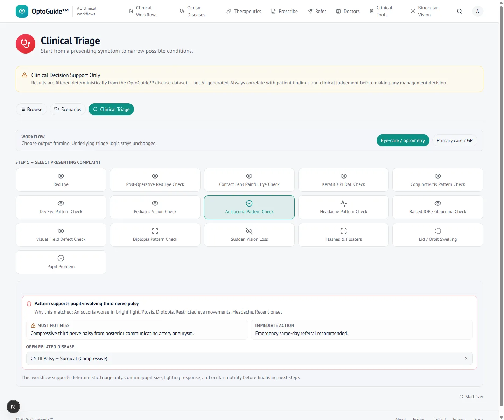Open the Clinical Tools nav item

tap(381, 11)
